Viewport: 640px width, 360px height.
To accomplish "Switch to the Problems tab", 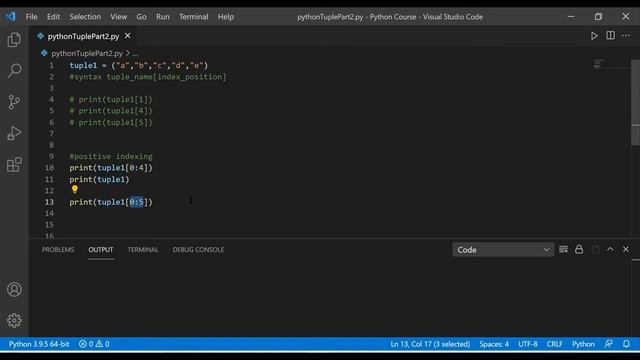I will (58, 249).
